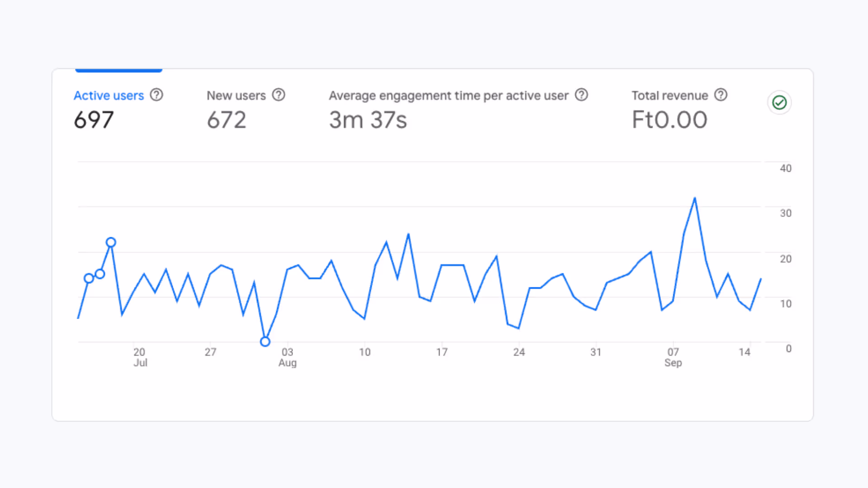Click the circled low data point near Aug 01

coord(265,342)
